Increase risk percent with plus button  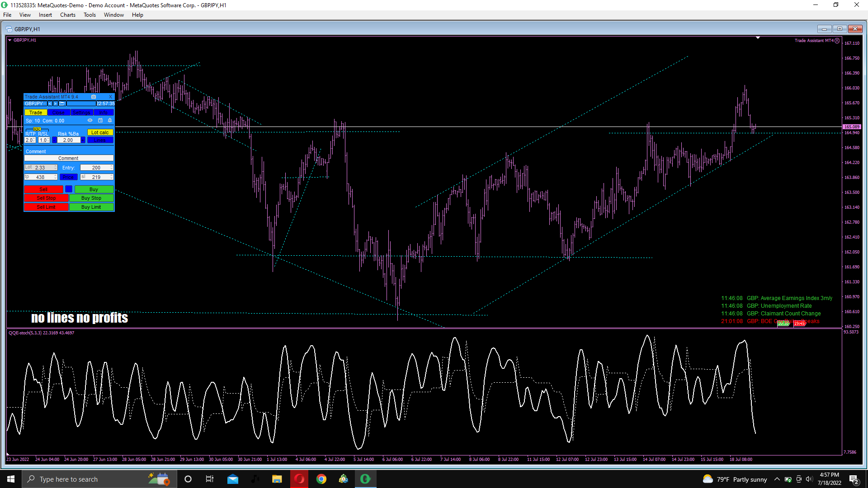[x=83, y=140]
